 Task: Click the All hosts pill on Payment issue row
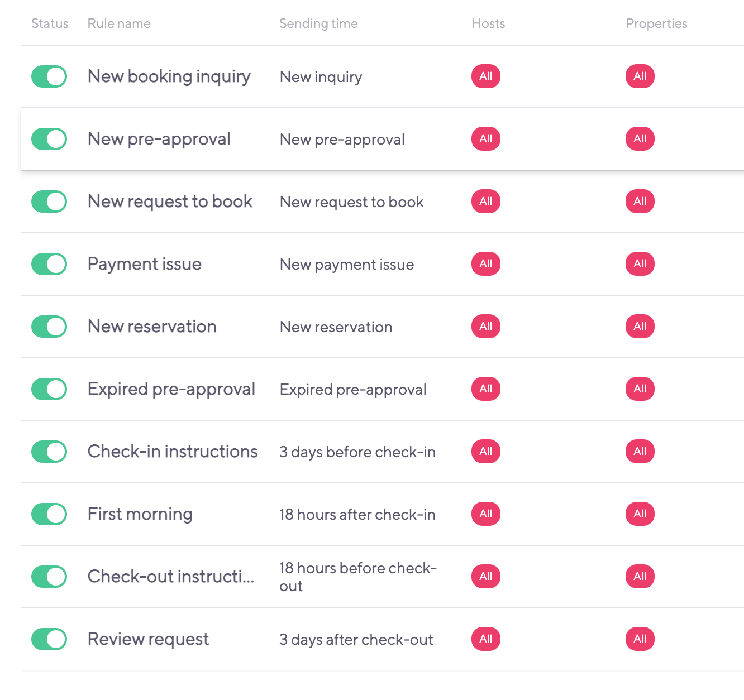click(485, 264)
